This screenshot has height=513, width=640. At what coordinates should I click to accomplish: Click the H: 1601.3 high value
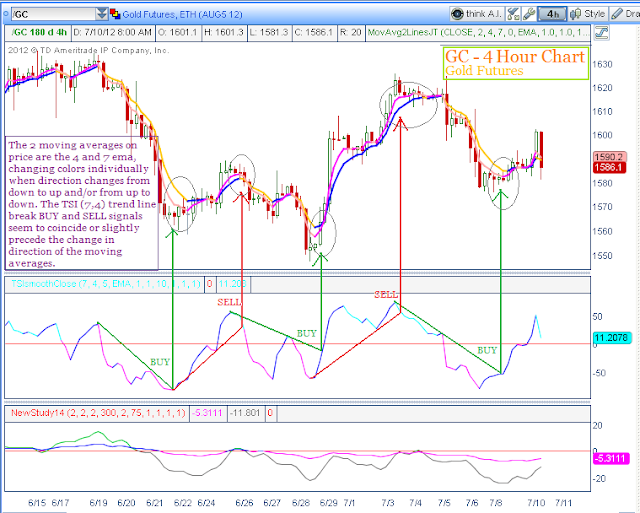click(224, 32)
